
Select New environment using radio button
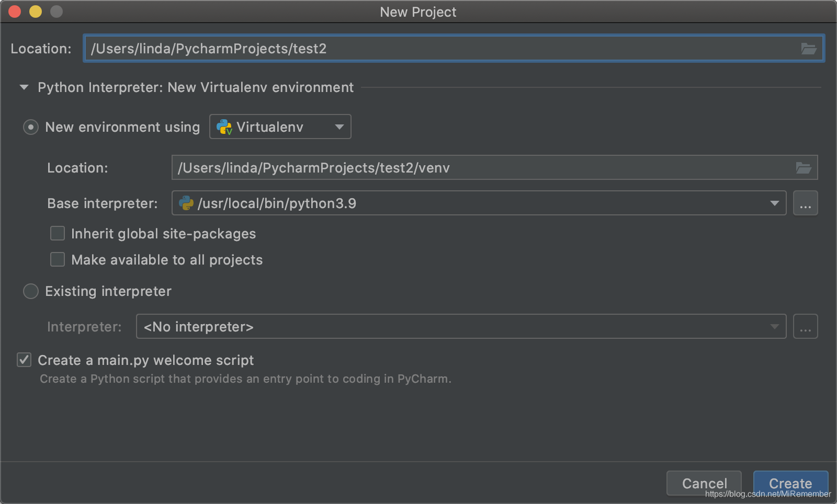coord(31,127)
